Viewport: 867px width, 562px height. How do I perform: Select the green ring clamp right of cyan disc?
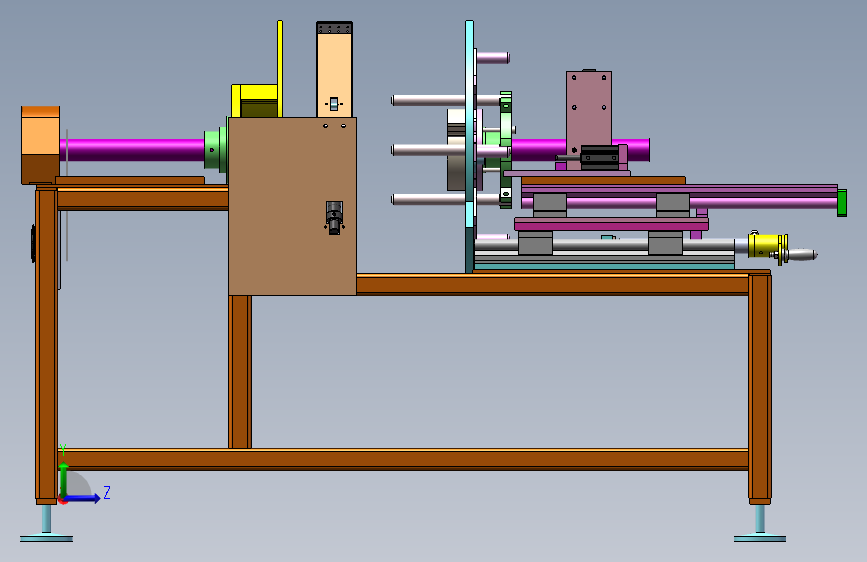pyautogui.click(x=506, y=150)
